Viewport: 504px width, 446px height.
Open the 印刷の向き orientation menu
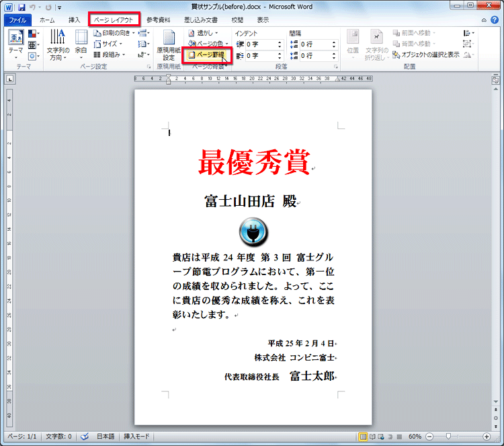pos(114,33)
